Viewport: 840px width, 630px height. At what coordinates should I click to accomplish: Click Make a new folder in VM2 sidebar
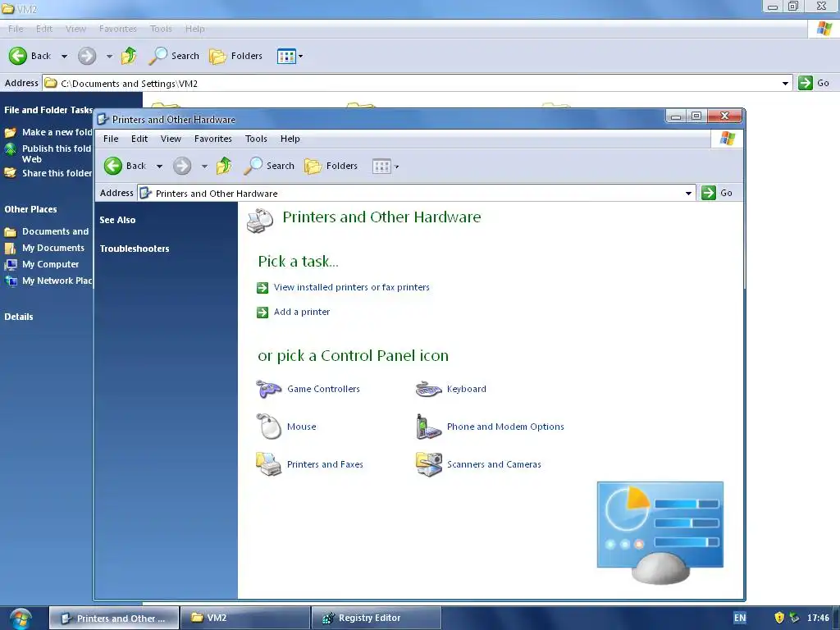48,132
